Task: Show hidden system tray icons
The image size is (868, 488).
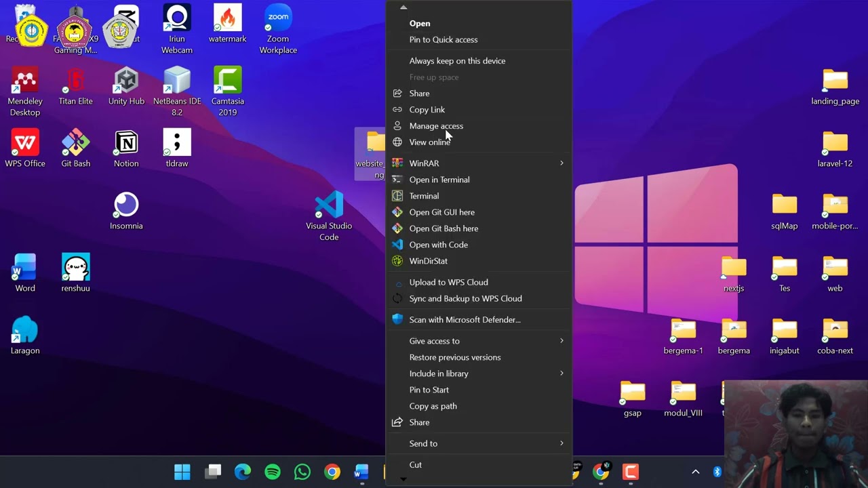Action: tap(695, 472)
